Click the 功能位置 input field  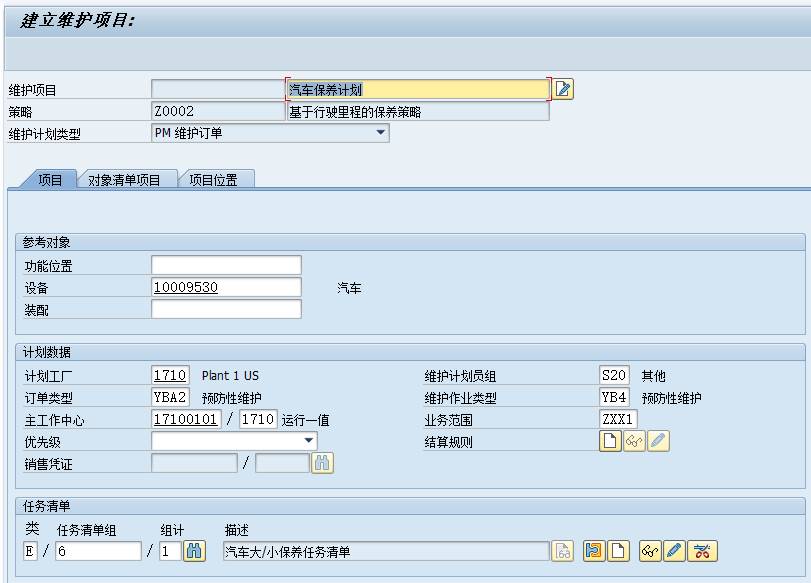click(226, 265)
